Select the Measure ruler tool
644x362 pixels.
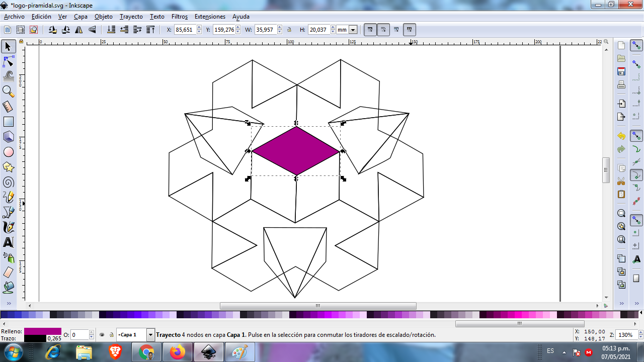coord(8,107)
